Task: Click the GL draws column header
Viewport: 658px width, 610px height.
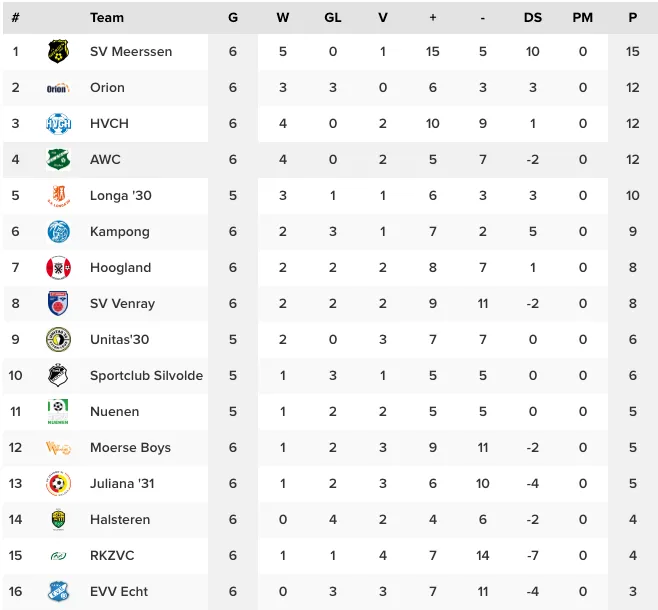Action: (x=333, y=17)
